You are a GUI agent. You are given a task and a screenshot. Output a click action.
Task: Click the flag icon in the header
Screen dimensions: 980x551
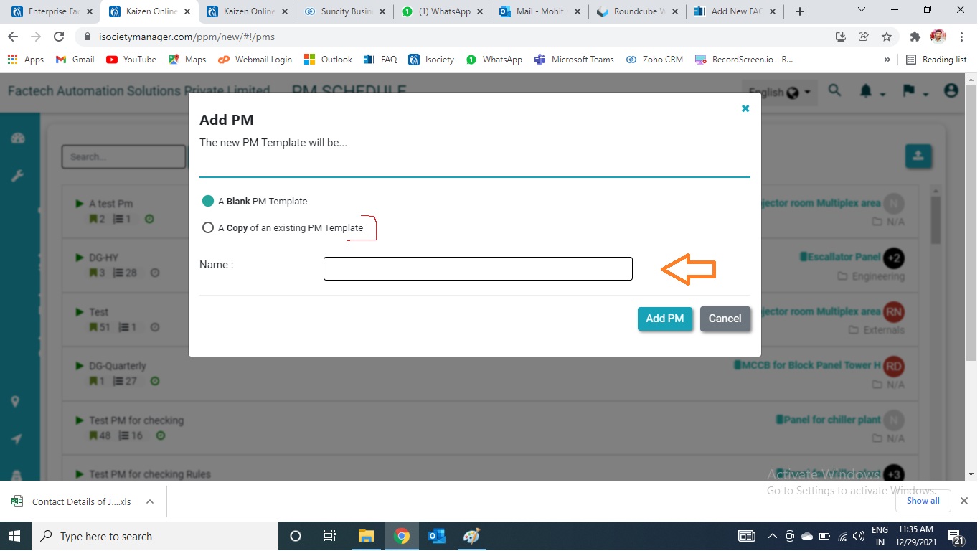click(x=908, y=91)
